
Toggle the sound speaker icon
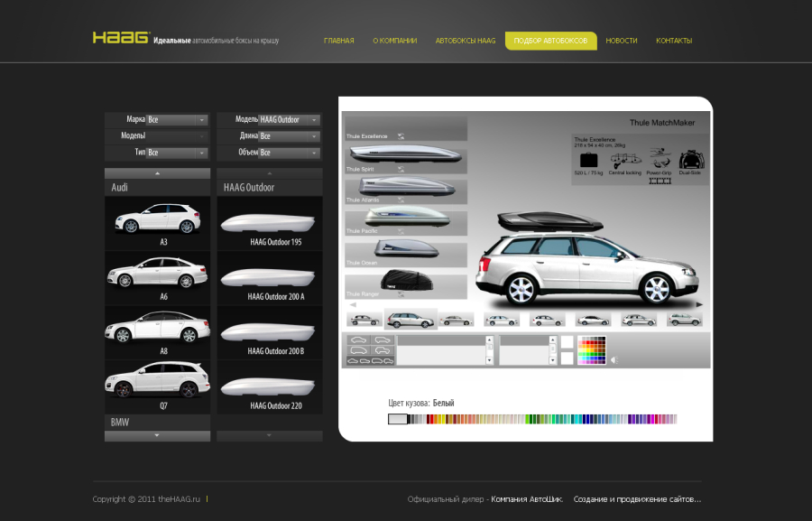click(x=614, y=359)
